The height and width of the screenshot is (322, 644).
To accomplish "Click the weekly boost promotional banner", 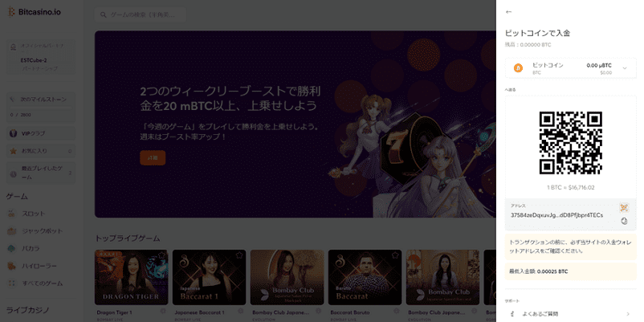I will pyautogui.click(x=296, y=124).
